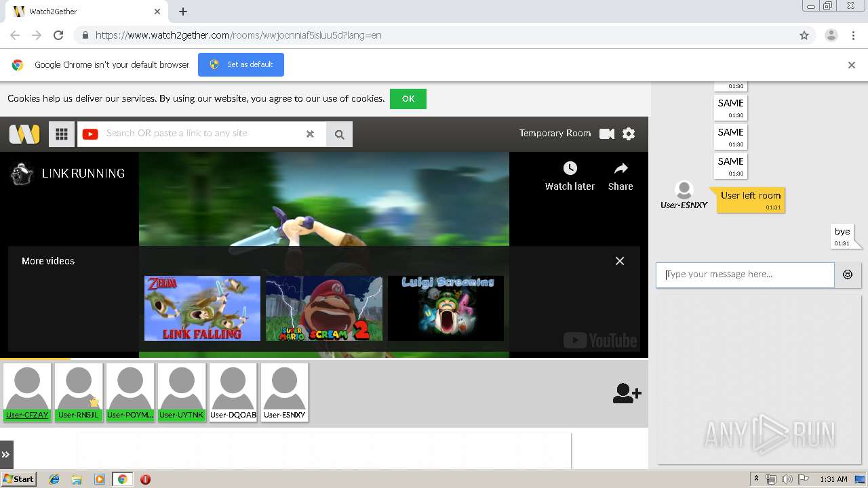Screen dimensions: 868x488
Task: Click the taskbar clock 1:31 AM
Action: pyautogui.click(x=833, y=479)
